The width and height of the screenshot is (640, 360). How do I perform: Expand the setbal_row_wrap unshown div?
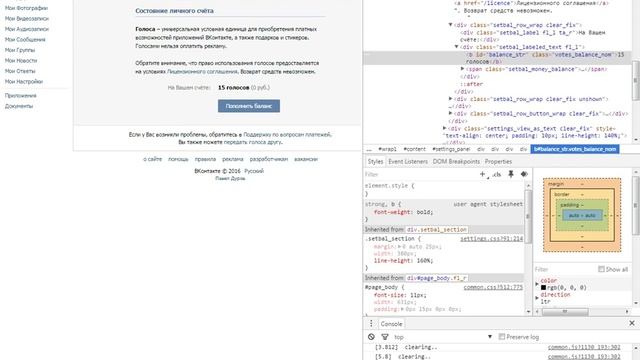coord(451,99)
